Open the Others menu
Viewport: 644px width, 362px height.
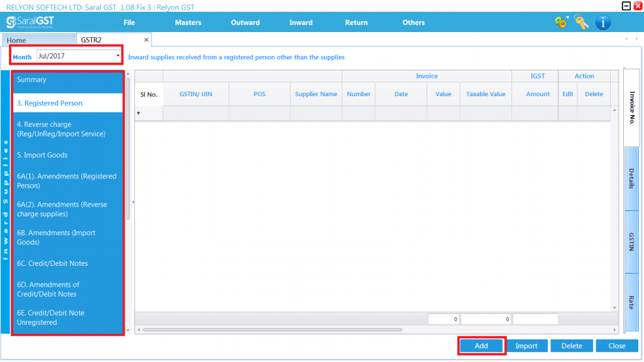414,23
